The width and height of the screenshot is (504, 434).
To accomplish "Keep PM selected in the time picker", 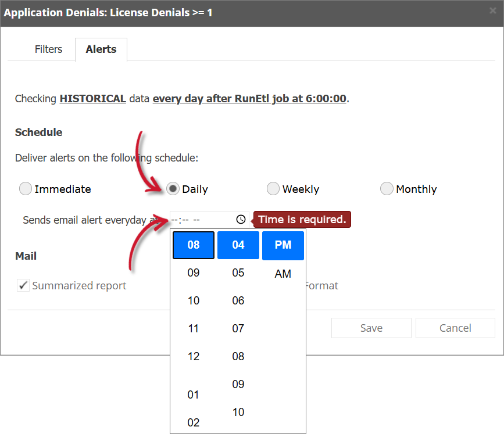I will click(x=283, y=245).
